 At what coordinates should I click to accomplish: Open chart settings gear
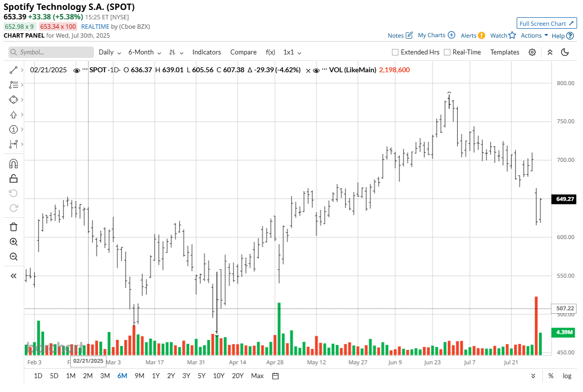tap(532, 52)
